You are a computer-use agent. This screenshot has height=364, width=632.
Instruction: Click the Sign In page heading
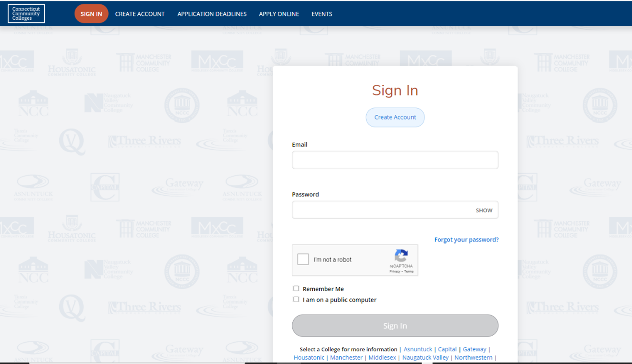[x=395, y=90]
